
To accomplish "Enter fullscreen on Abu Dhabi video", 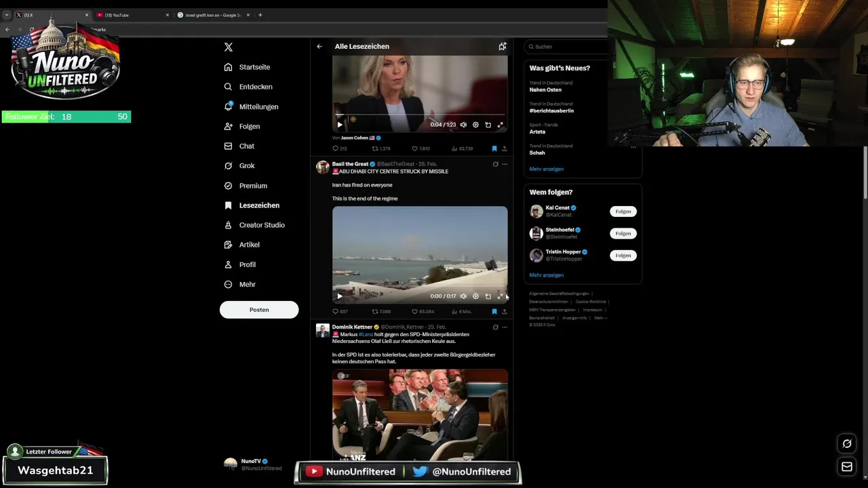I will pos(500,296).
